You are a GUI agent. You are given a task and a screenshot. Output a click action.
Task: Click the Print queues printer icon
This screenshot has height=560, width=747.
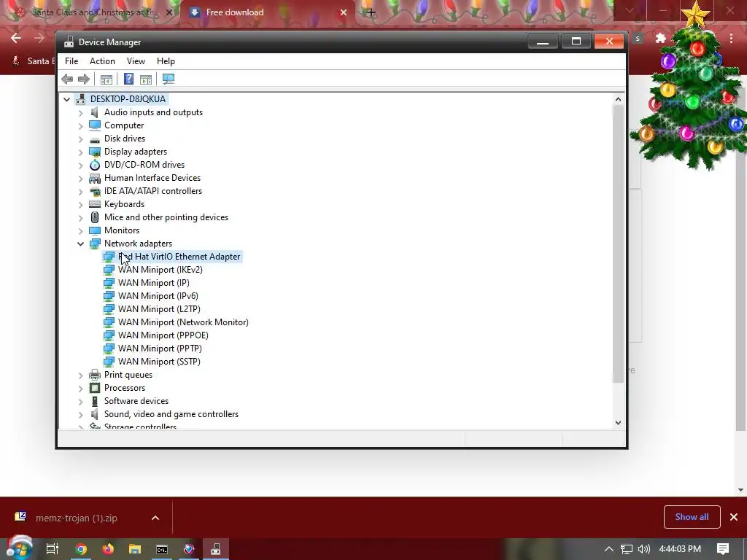tap(95, 375)
